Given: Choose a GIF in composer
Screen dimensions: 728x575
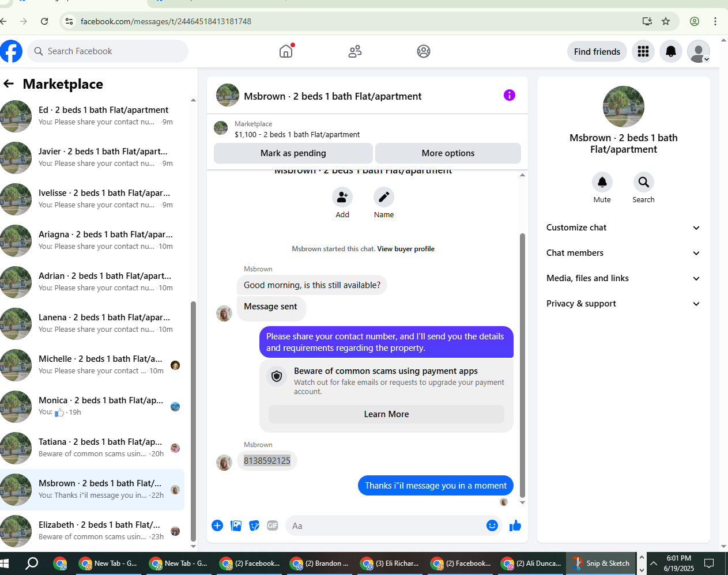Looking at the screenshot, I should [273, 525].
